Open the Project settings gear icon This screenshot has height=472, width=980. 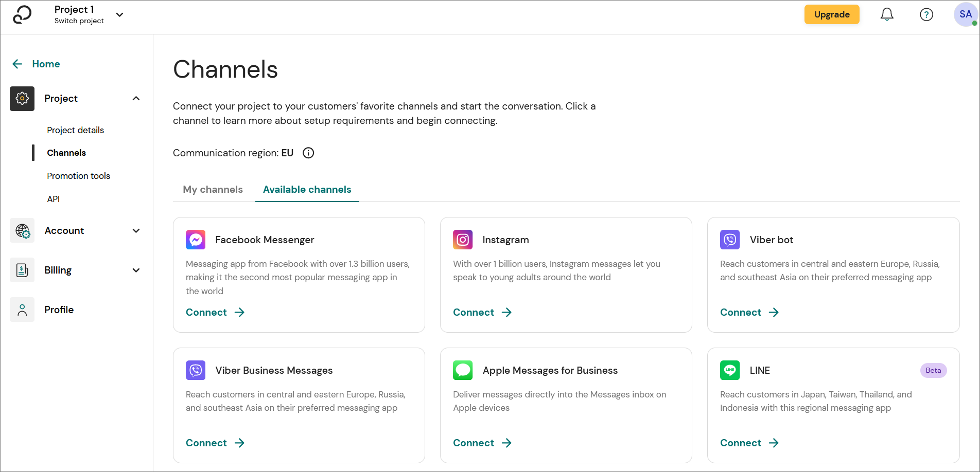click(22, 98)
